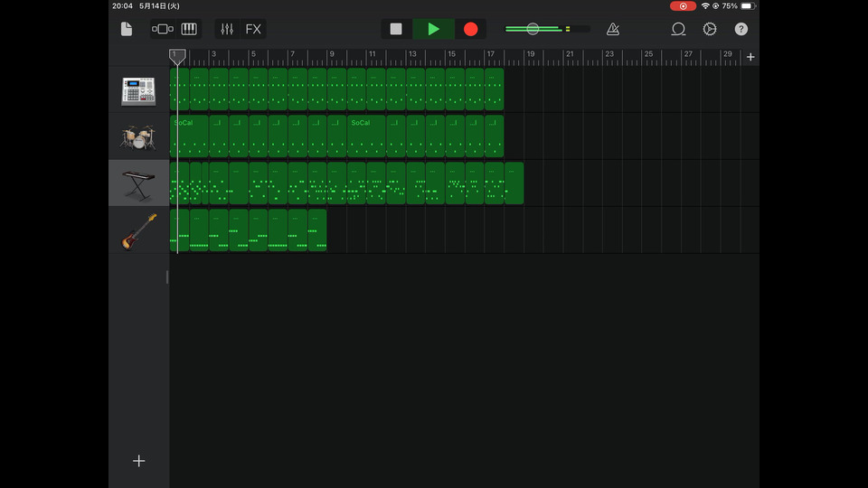Click bar 9 on the ruler
Viewport: 868px width, 488px height.
click(x=332, y=54)
